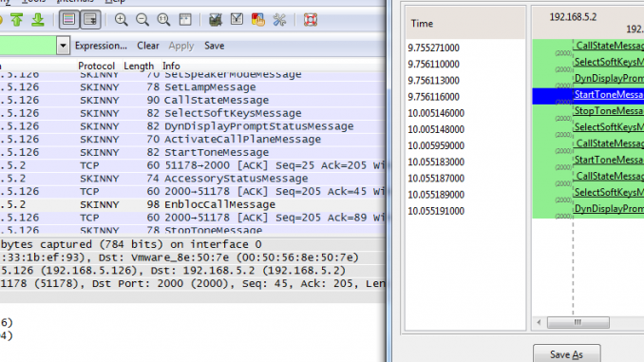Click the resize all columns icon
This screenshot has width=644, height=362.
click(x=185, y=20)
